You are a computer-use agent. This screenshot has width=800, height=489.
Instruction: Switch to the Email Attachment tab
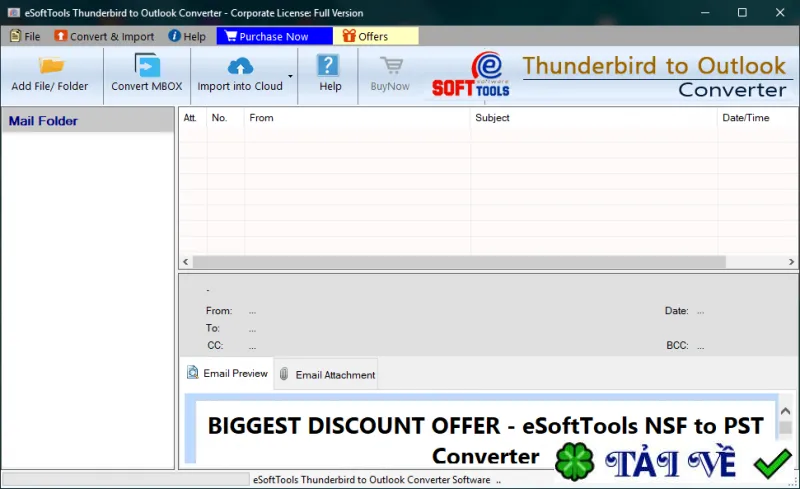point(327,375)
